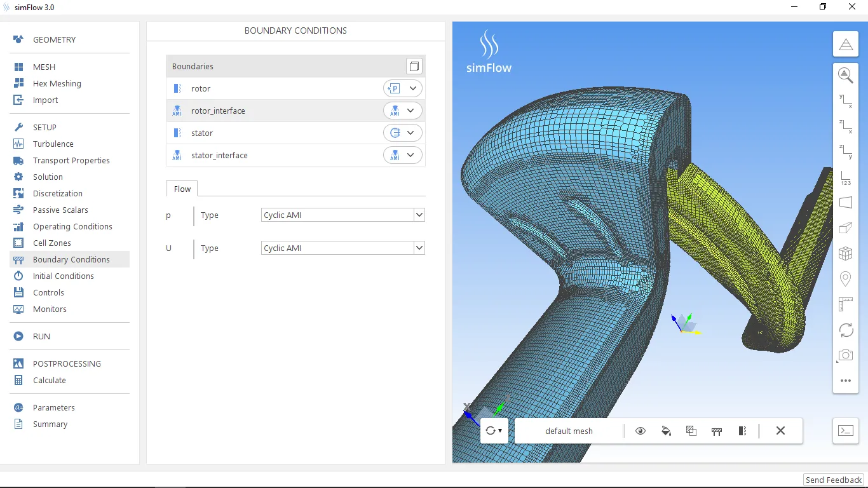Viewport: 868px width, 488px height.
Task: Select the rotor boundary row
Action: (295, 88)
